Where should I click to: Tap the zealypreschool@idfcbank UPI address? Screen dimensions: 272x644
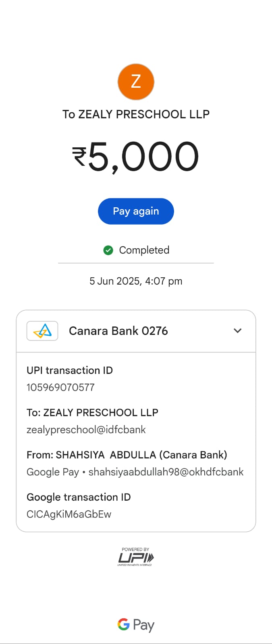tap(86, 430)
